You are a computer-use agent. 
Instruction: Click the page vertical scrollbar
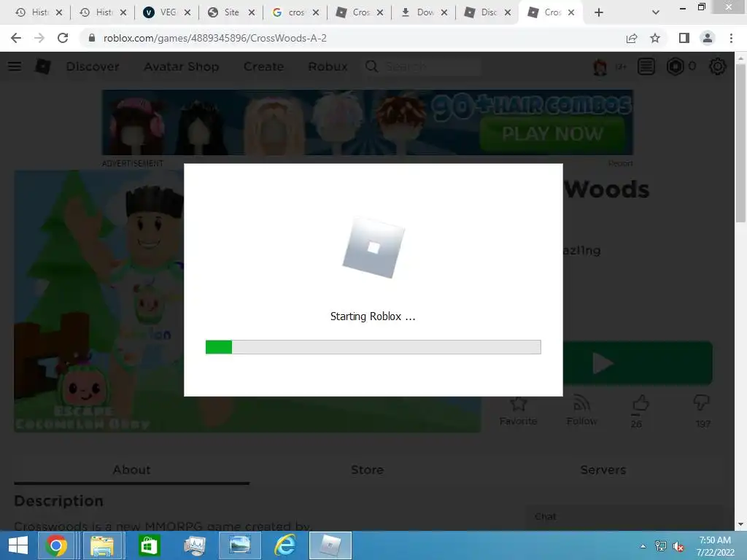(x=740, y=143)
